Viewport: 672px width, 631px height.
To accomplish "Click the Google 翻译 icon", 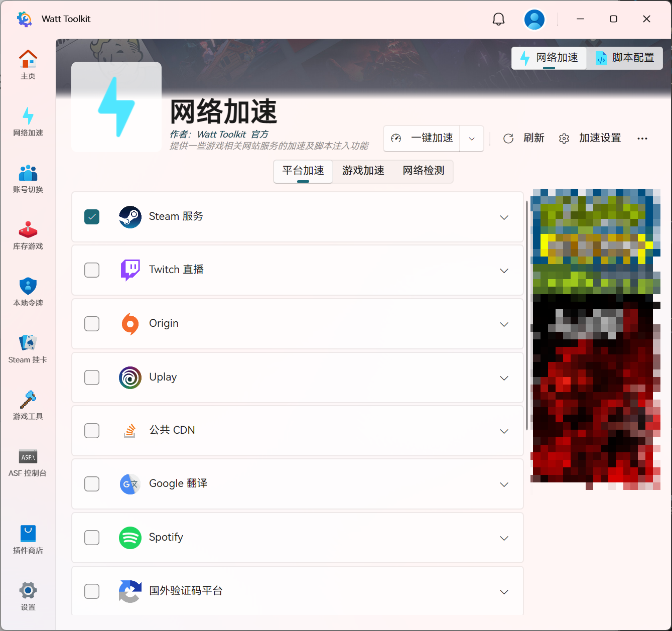I will point(130,484).
